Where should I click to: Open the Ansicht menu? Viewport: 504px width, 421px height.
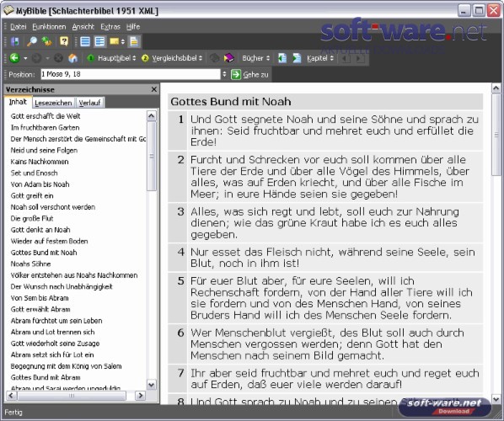coord(83,27)
